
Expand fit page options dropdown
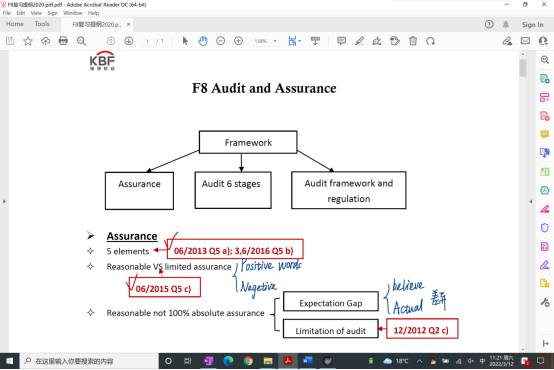pos(300,41)
